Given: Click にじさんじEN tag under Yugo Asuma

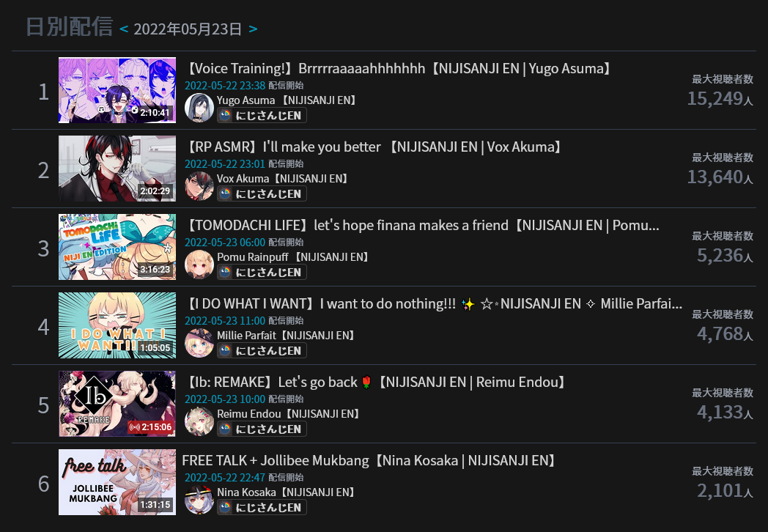Looking at the screenshot, I should (x=262, y=116).
